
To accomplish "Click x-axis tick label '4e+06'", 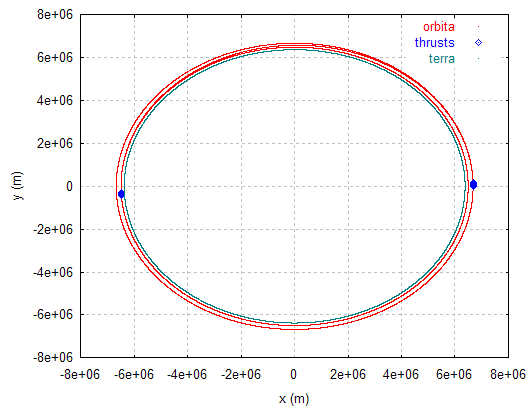I will pyautogui.click(x=401, y=374).
